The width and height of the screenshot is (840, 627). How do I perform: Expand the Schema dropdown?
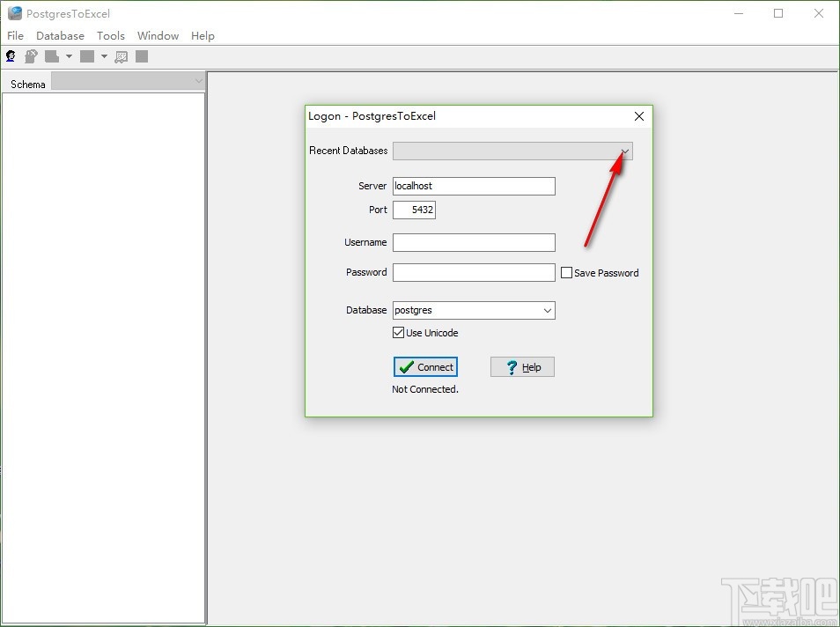(199, 81)
